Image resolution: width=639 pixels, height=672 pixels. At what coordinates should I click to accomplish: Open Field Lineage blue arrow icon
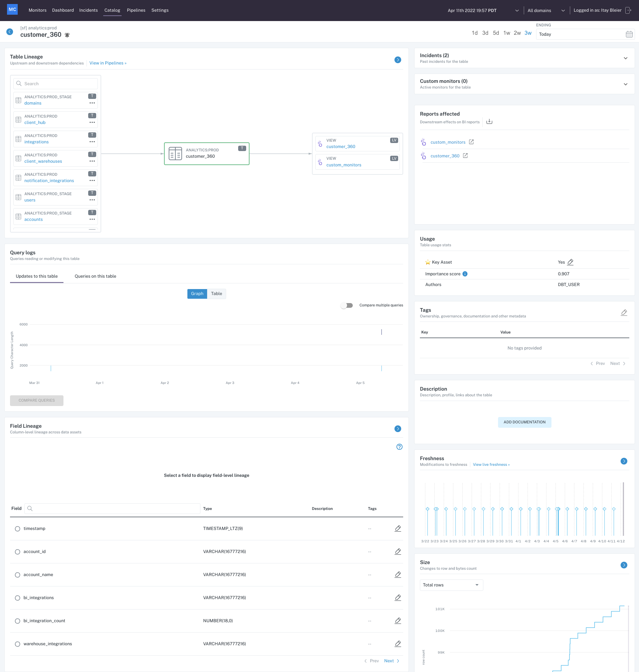[x=397, y=429]
